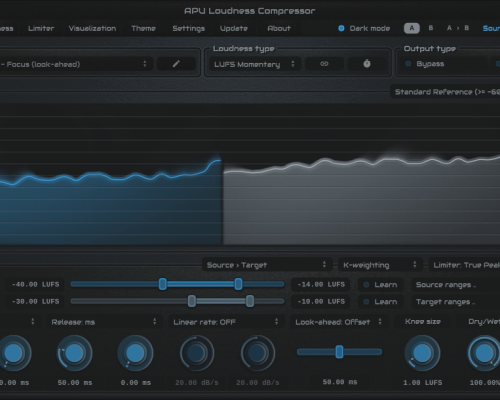Screen dimensions: 500x400
Task: Click the pencil edit icon
Action: coord(176,64)
